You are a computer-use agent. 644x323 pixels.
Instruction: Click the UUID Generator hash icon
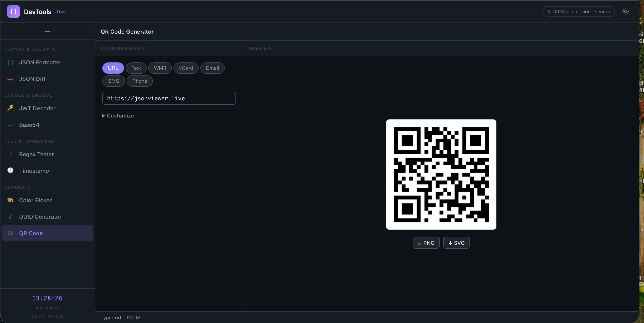click(10, 217)
